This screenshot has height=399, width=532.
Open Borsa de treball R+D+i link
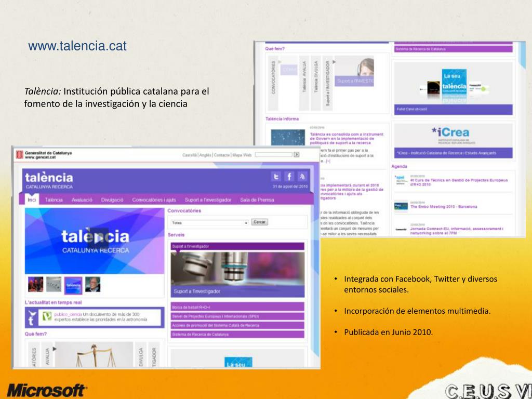237,307
